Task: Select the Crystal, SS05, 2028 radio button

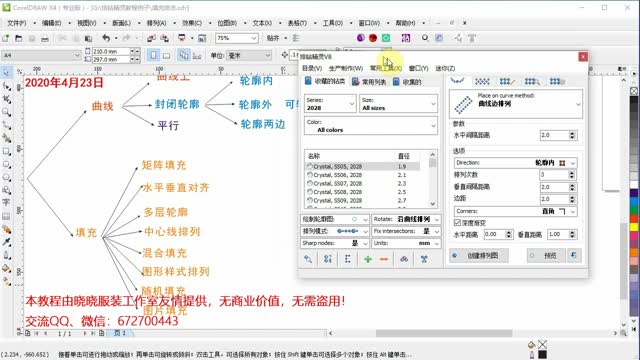Action: [x=310, y=167]
